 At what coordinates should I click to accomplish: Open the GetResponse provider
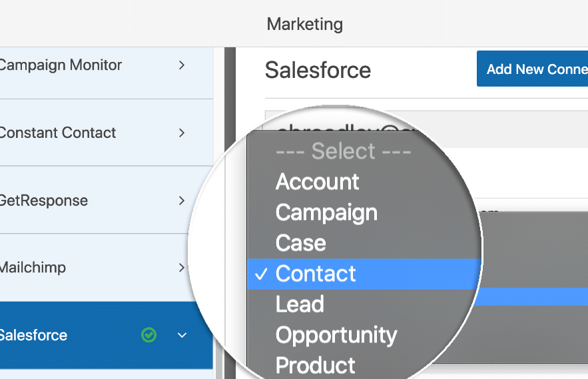point(44,200)
